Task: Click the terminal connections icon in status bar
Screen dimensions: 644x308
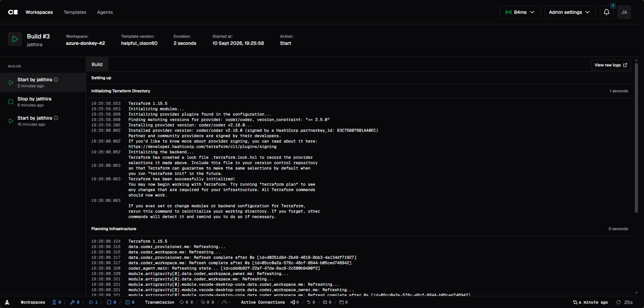Action: click(325, 302)
